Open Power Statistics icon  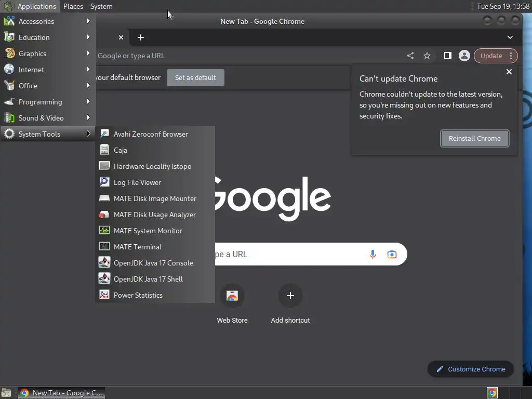104,295
